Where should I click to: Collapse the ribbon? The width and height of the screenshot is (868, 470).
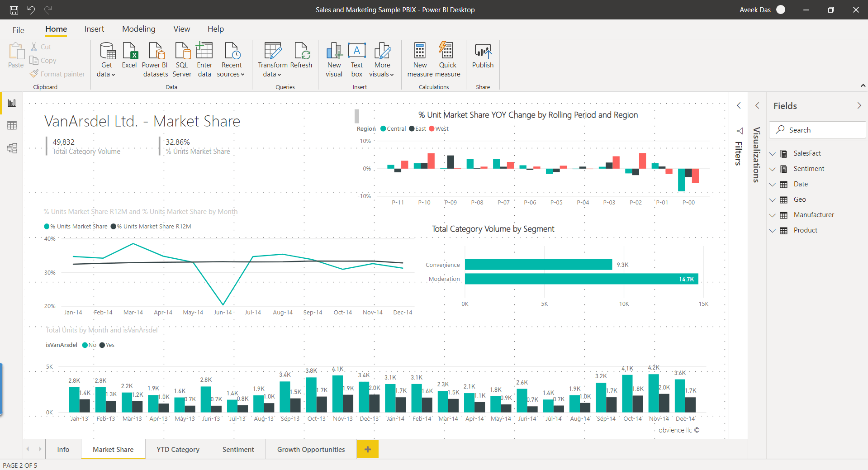click(x=863, y=85)
